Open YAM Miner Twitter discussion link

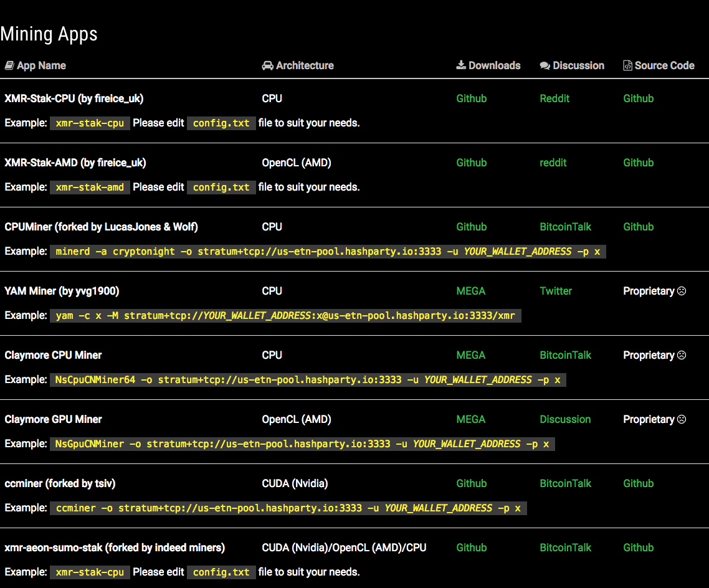pos(556,291)
